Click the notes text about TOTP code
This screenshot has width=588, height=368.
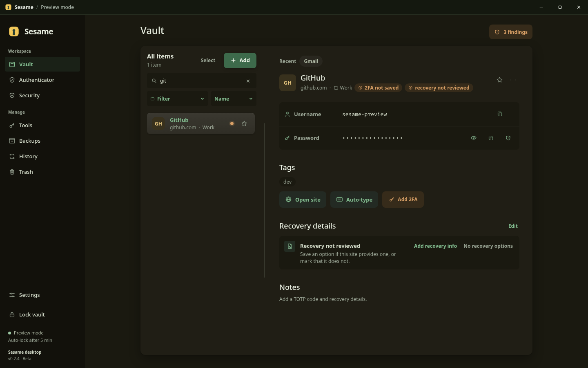[x=323, y=299]
